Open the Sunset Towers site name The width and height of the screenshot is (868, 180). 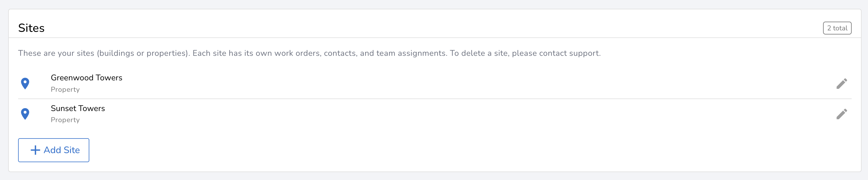pyautogui.click(x=78, y=108)
